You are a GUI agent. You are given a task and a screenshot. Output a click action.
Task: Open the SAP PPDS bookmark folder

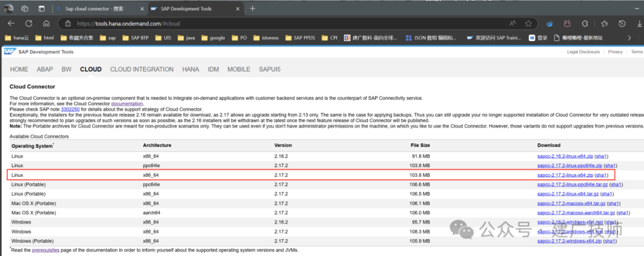coord(299,38)
